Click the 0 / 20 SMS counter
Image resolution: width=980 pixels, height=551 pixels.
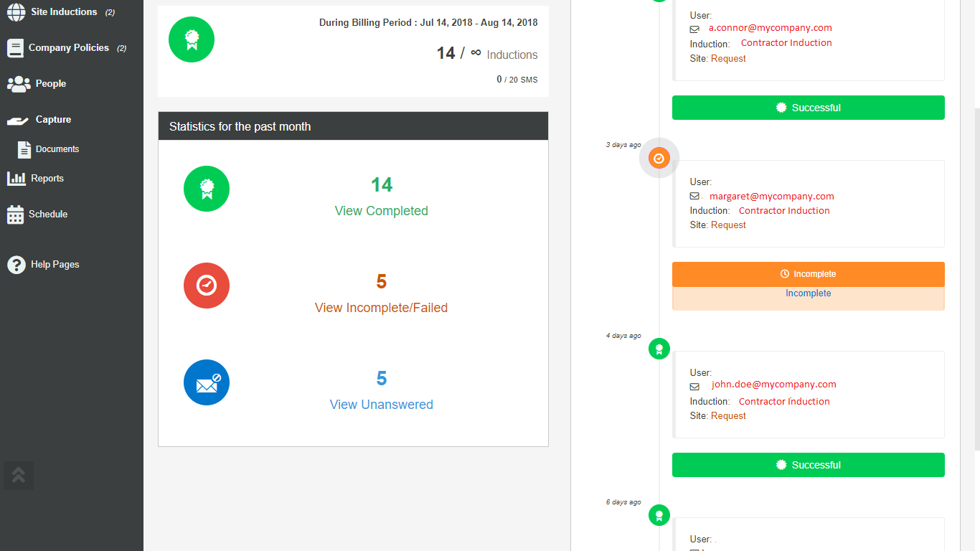517,80
